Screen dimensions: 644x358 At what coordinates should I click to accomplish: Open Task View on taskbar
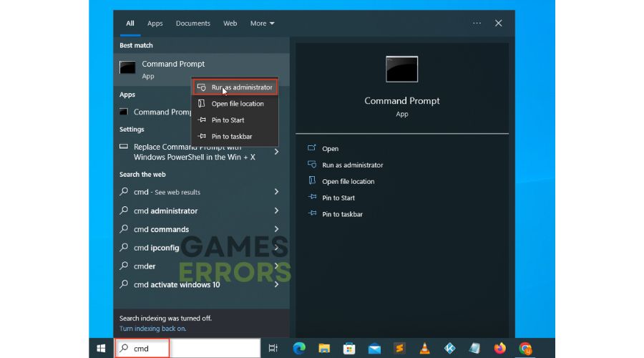click(273, 348)
